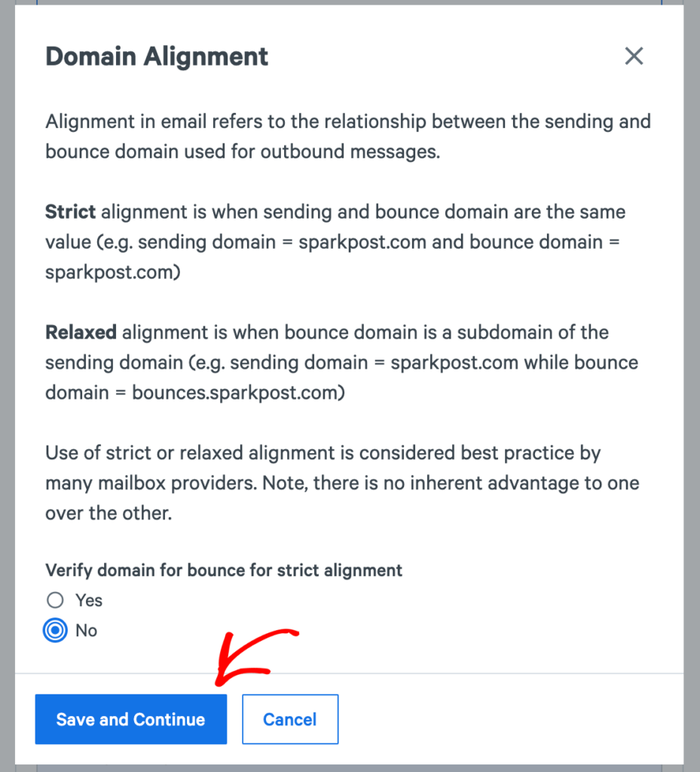
Task: Click the Yes label text
Action: 88,600
